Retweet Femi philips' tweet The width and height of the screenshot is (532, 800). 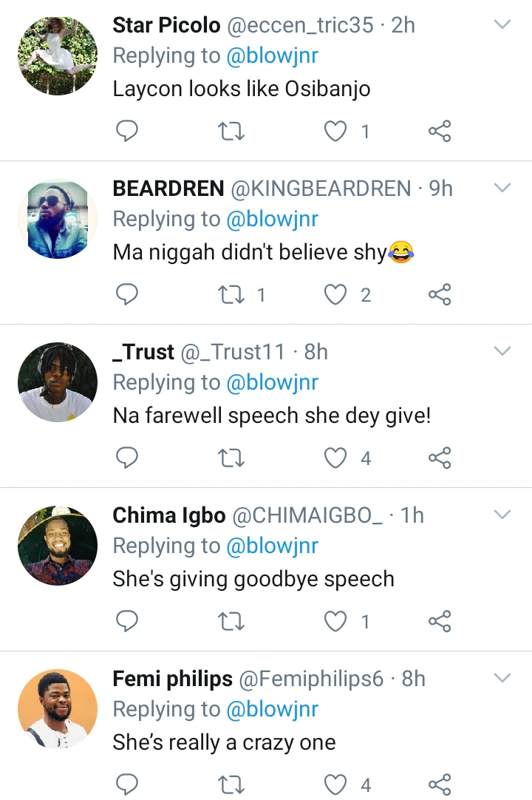232,784
